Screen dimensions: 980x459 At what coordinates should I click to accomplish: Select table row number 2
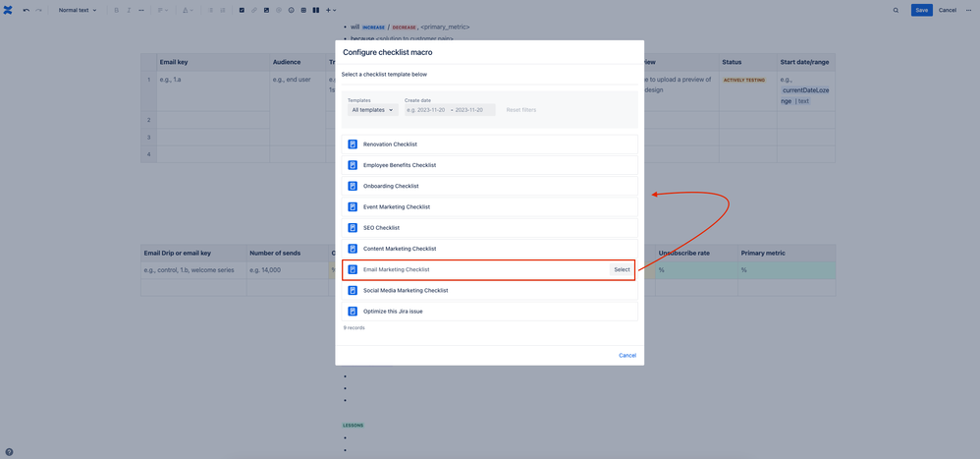pos(148,120)
